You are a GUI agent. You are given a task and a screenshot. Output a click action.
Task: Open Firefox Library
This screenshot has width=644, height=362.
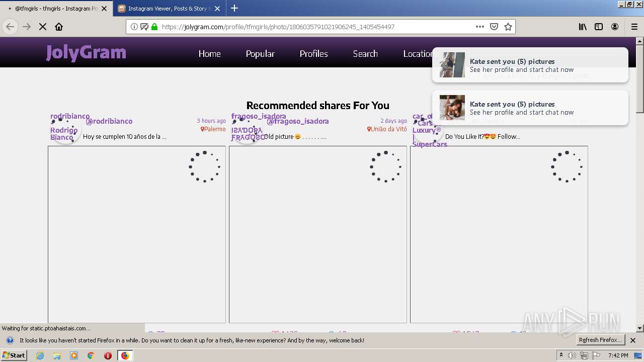pos(583,27)
